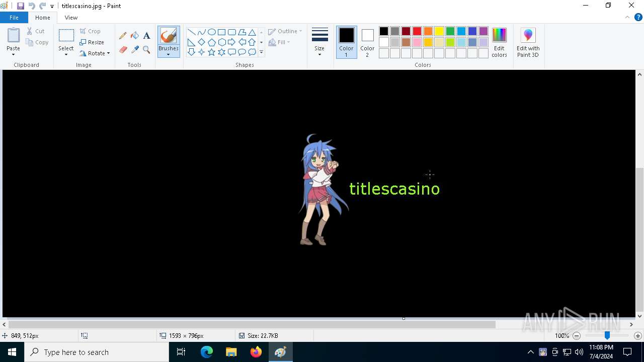Click Edit with Paint 3D
This screenshot has width=644, height=362.
click(x=528, y=43)
